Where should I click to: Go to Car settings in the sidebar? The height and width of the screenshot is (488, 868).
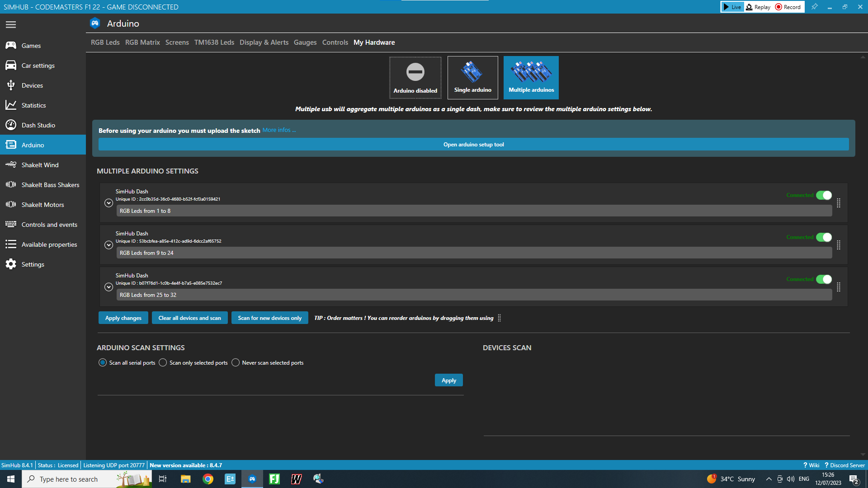43,66
